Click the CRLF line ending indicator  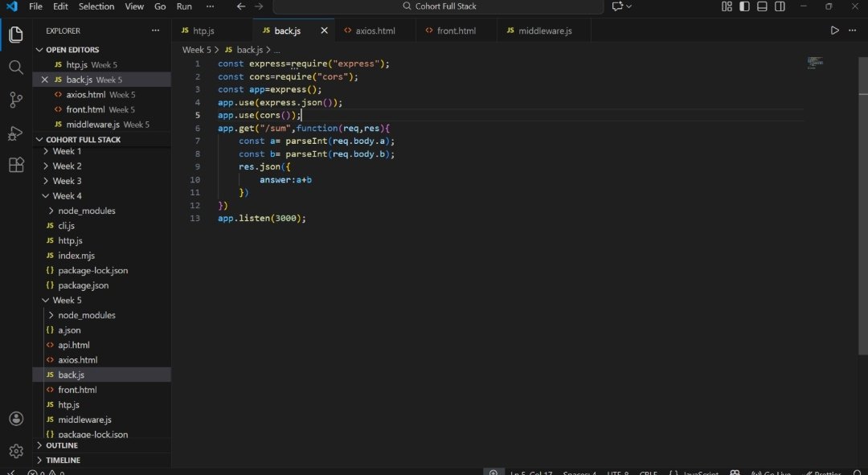pyautogui.click(x=649, y=473)
